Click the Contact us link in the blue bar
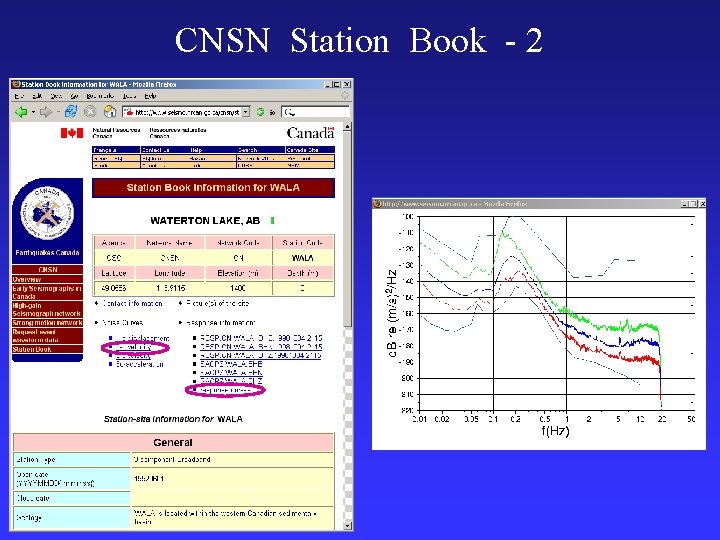Viewport: 720px width, 540px height. 155,150
